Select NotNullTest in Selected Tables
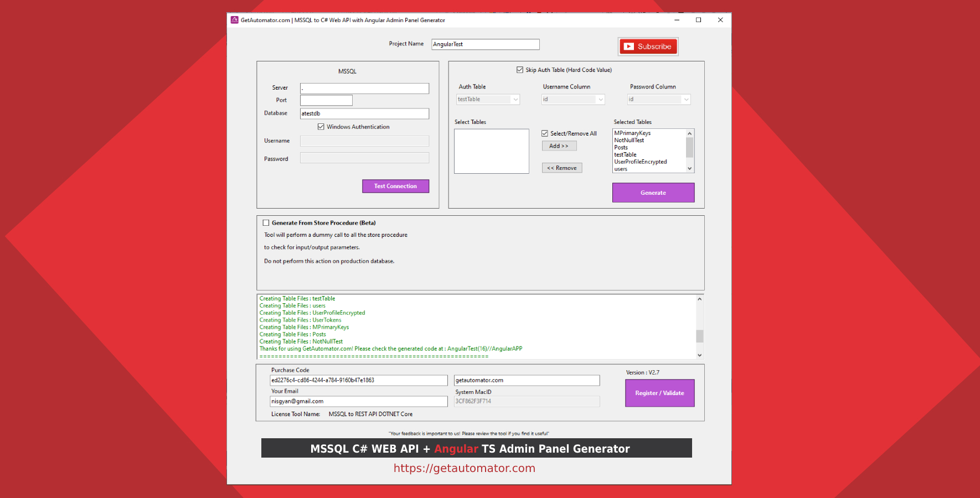Screen dimensions: 980x498 [x=629, y=141]
